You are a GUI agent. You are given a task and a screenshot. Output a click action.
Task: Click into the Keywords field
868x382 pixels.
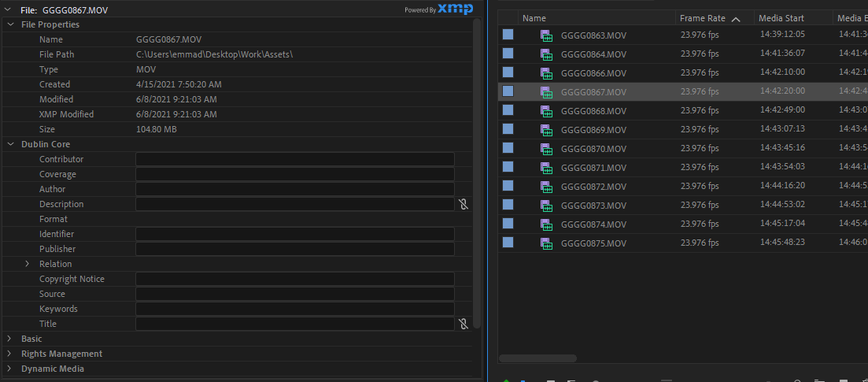pos(295,309)
